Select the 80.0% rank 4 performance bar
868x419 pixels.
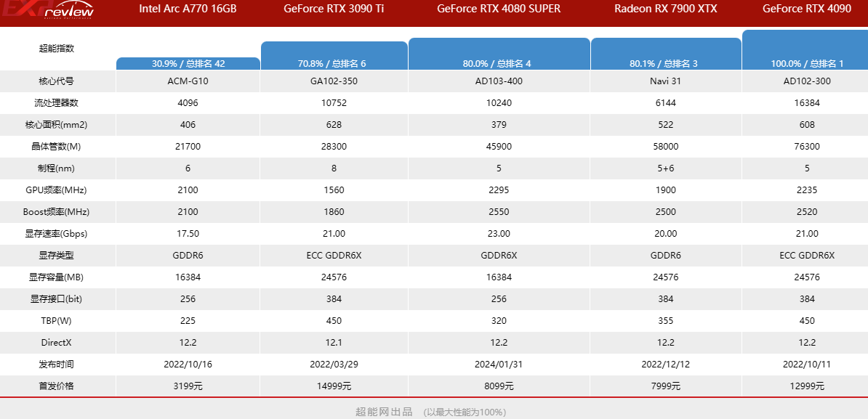pos(499,54)
